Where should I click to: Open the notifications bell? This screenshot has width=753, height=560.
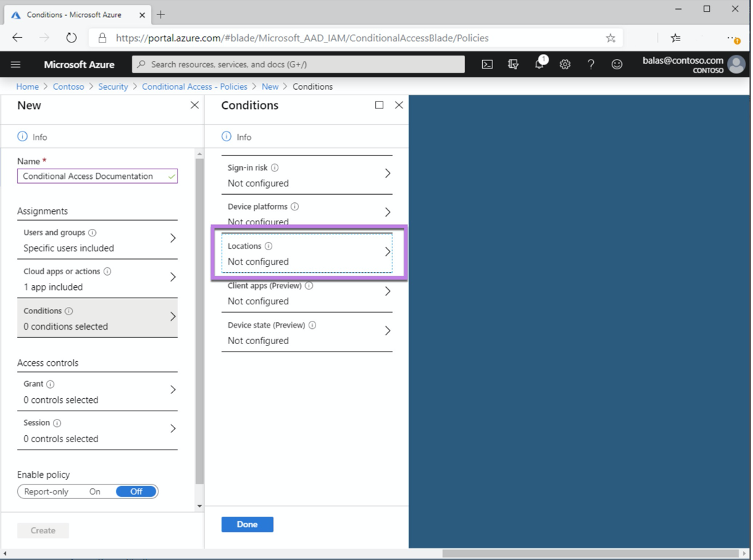pyautogui.click(x=540, y=64)
